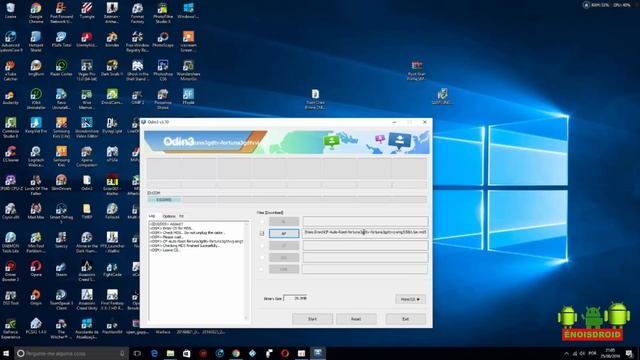Viewport: 640px width, 360px height.
Task: Launch Razer Cortex desktop icon
Action: pos(61,68)
